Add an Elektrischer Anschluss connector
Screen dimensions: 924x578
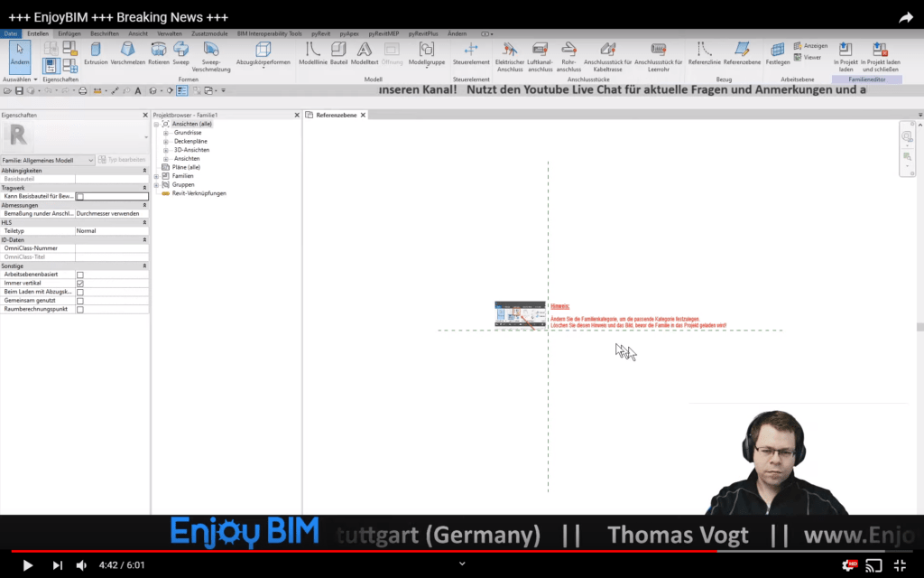[x=510, y=57]
